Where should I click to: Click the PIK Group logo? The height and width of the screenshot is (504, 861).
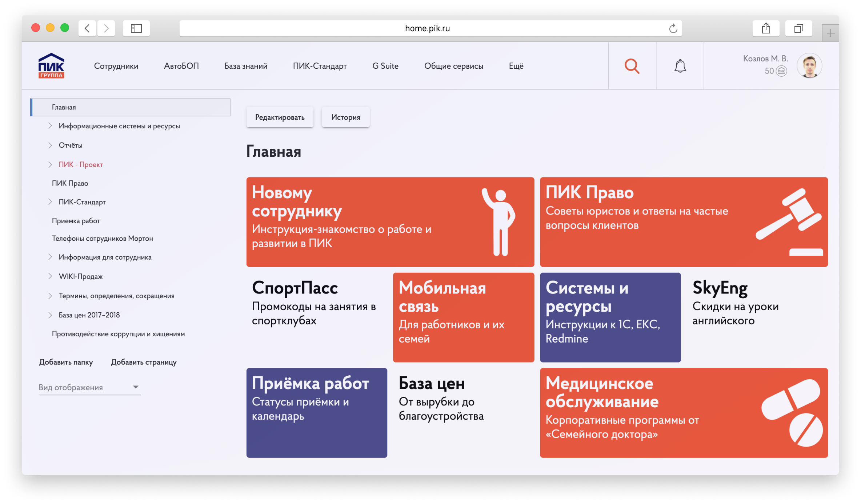51,66
